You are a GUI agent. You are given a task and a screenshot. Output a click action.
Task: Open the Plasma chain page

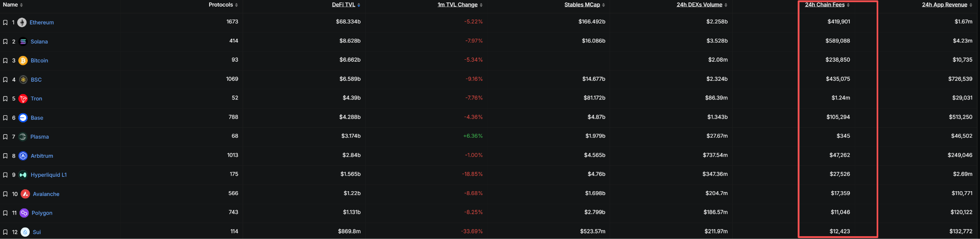(39, 137)
